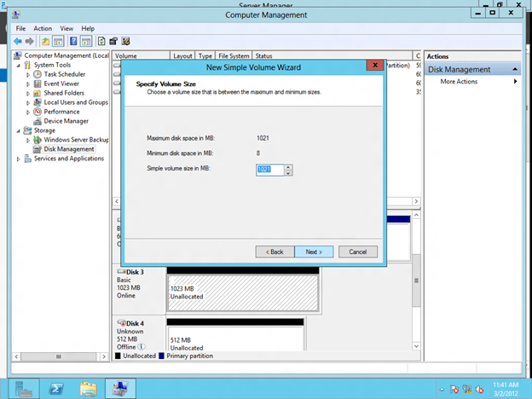Click the Back arrow toolbar icon
Screen dimensions: 532x399
pos(19,41)
